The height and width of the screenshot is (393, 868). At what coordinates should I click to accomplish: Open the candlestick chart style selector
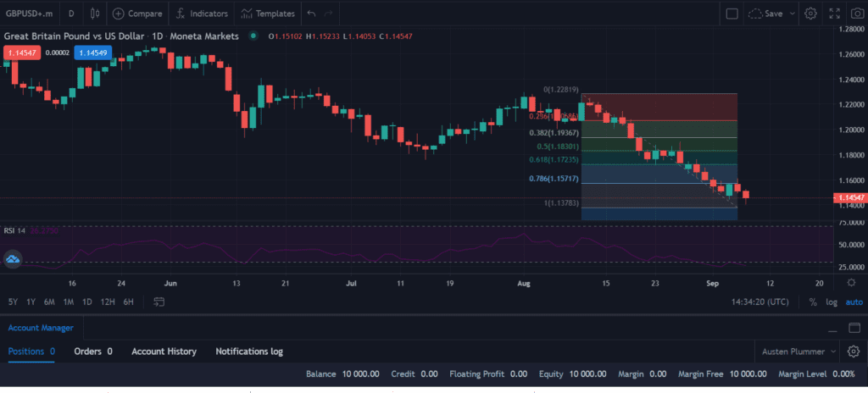pos(95,14)
